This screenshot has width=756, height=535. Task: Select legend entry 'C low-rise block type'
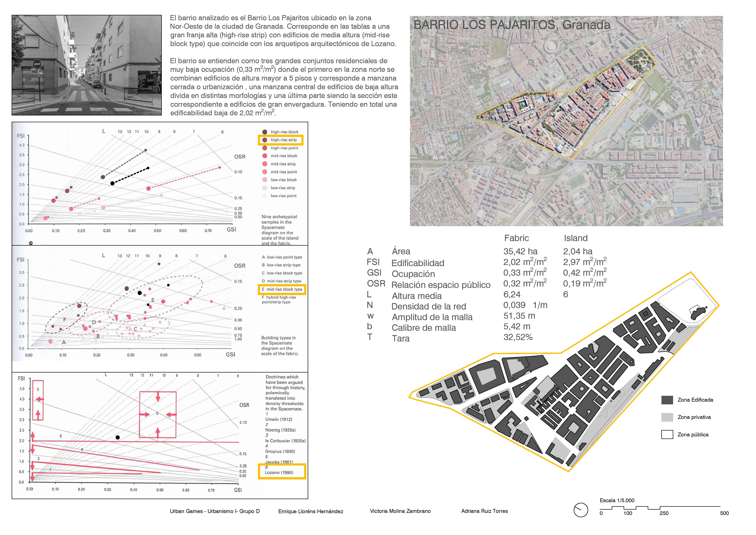click(282, 273)
